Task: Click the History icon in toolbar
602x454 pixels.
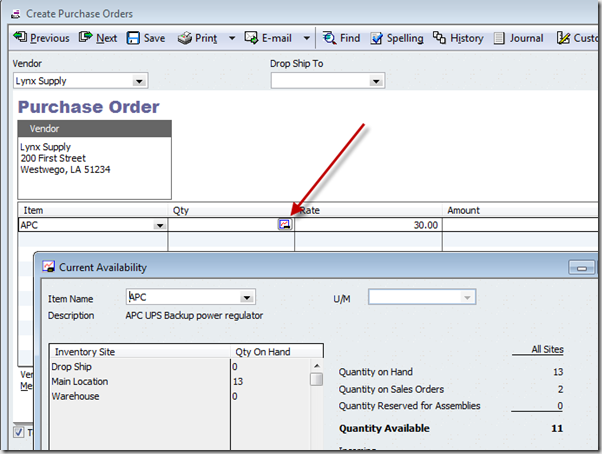Action: tap(439, 38)
